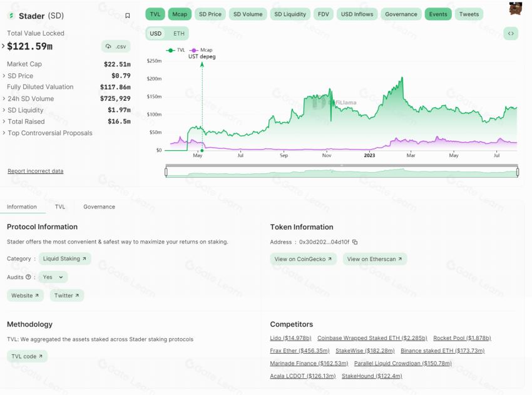Switch chart denomination to USD
The height and width of the screenshot is (395, 532).
(x=156, y=34)
